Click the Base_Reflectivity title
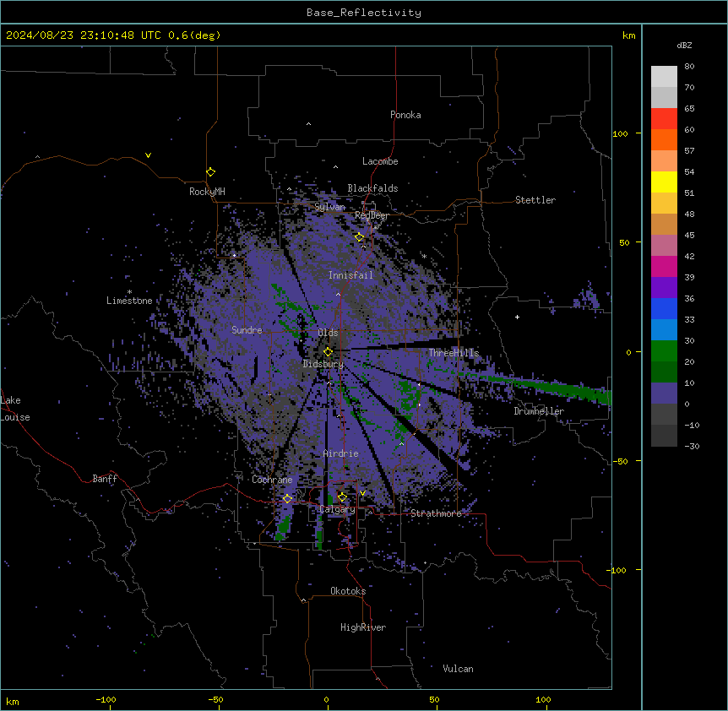 tap(364, 13)
